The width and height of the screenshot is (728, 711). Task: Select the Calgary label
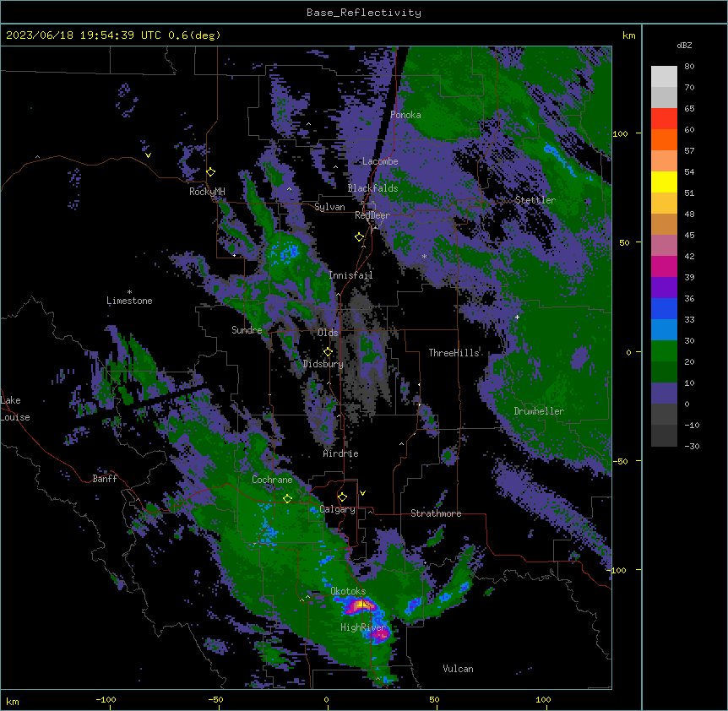338,509
